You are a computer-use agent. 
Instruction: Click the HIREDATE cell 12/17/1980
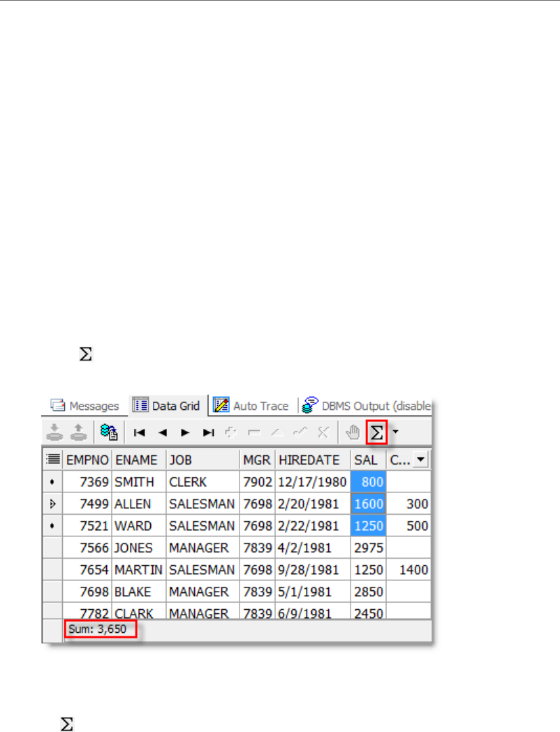tap(313, 482)
